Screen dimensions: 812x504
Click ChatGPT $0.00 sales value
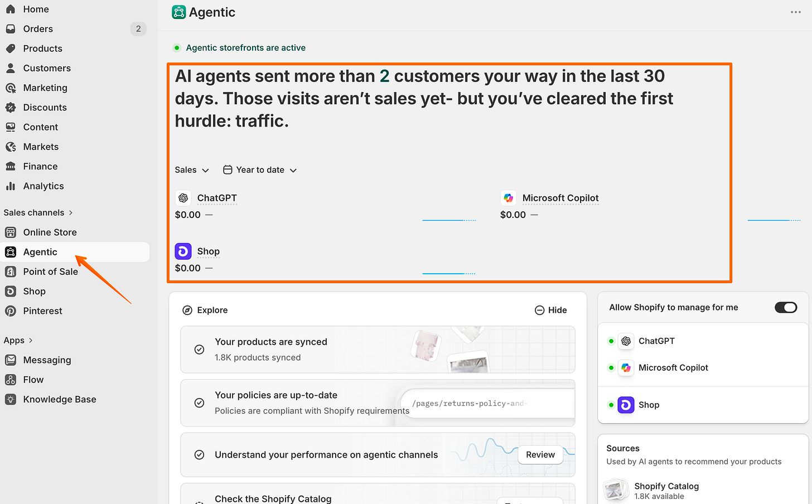click(x=187, y=215)
